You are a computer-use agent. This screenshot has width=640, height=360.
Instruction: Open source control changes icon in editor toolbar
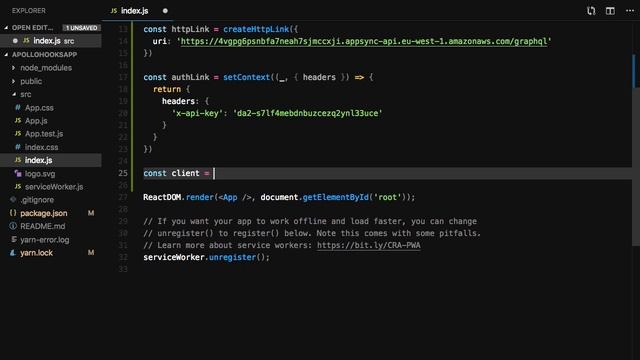(x=591, y=11)
